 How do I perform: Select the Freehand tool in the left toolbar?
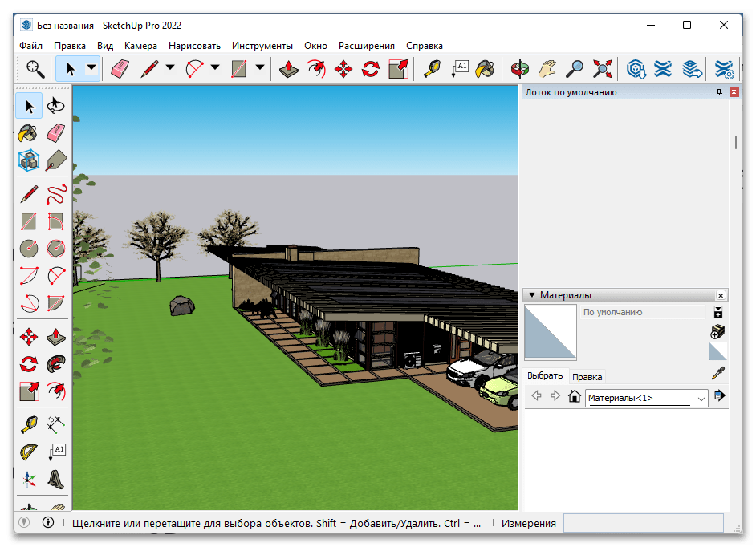pyautogui.click(x=55, y=193)
